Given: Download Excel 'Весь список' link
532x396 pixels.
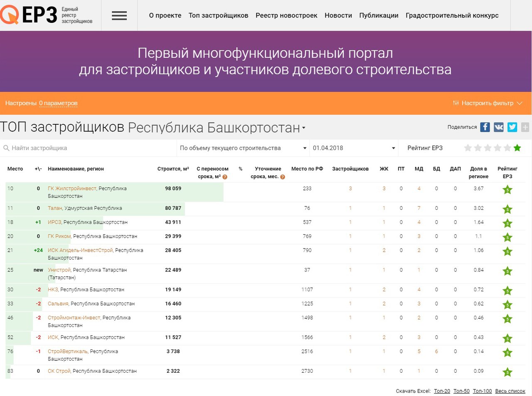Looking at the screenshot, I should [510, 391].
